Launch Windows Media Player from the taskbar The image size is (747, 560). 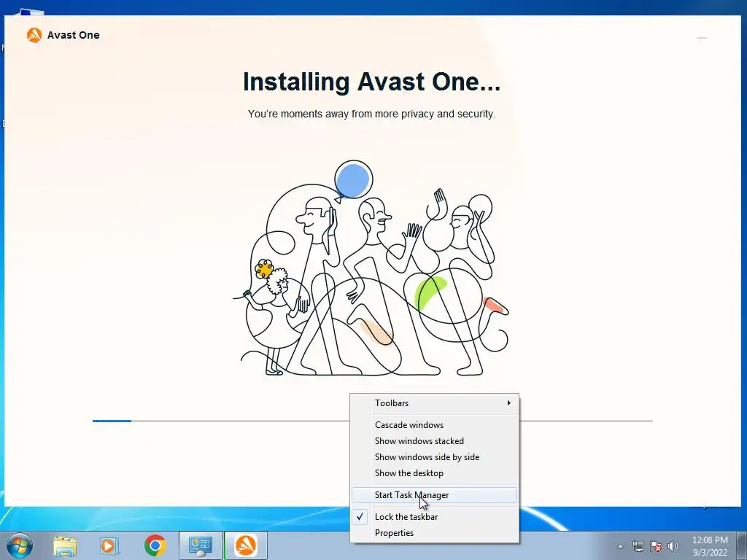click(x=109, y=546)
